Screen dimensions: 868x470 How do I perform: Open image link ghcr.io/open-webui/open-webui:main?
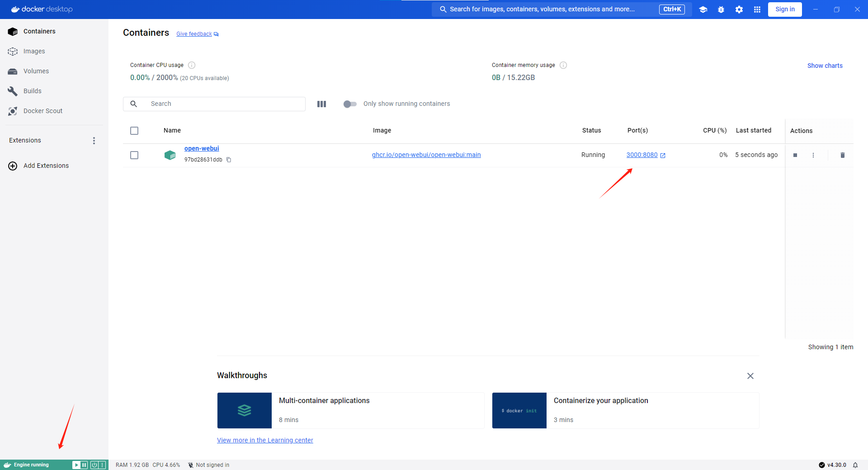[x=426, y=155]
